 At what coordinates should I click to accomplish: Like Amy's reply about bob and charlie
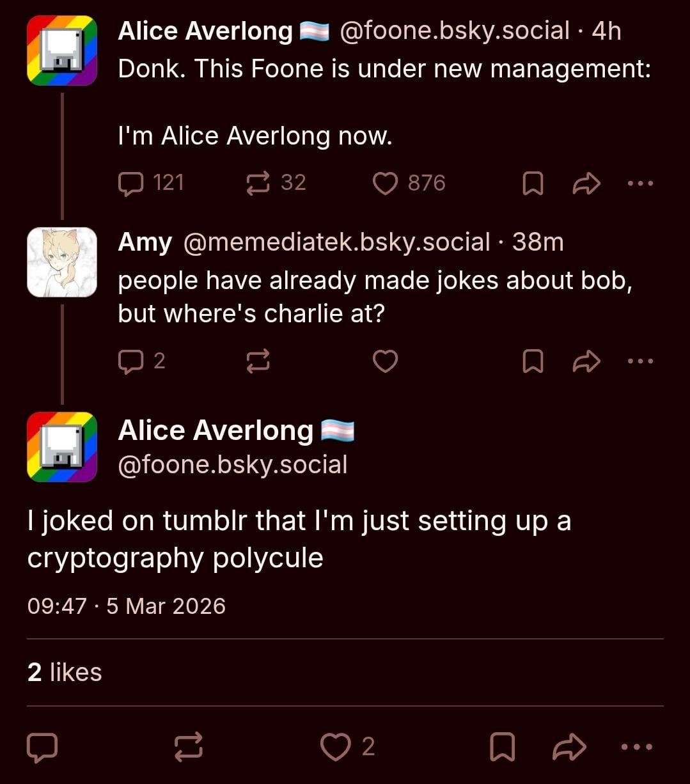point(386,361)
